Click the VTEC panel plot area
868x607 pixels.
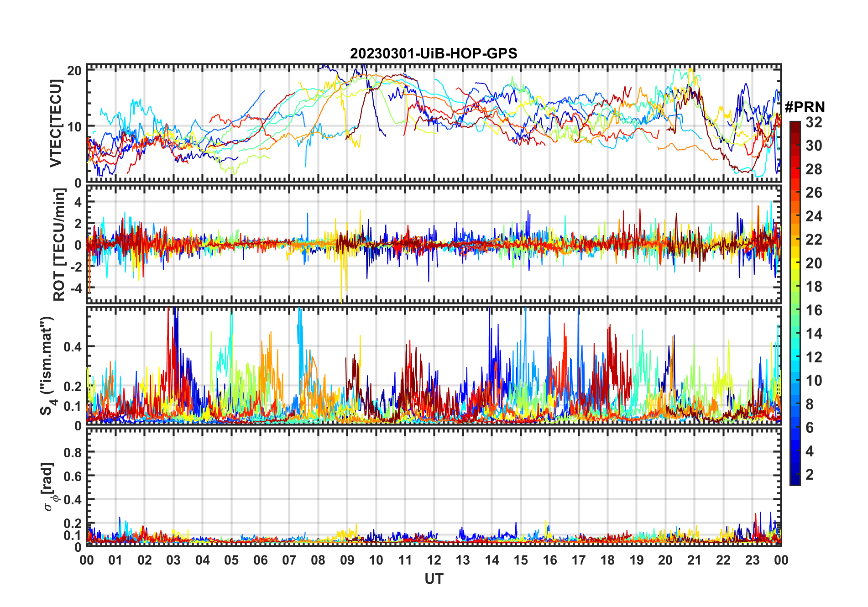[434, 123]
